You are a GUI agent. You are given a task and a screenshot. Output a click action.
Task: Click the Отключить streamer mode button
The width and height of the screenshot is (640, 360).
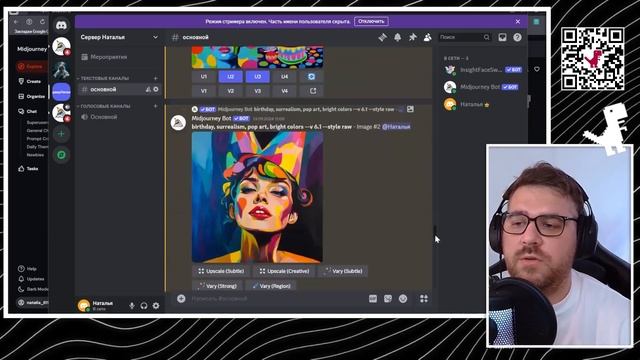(x=371, y=21)
